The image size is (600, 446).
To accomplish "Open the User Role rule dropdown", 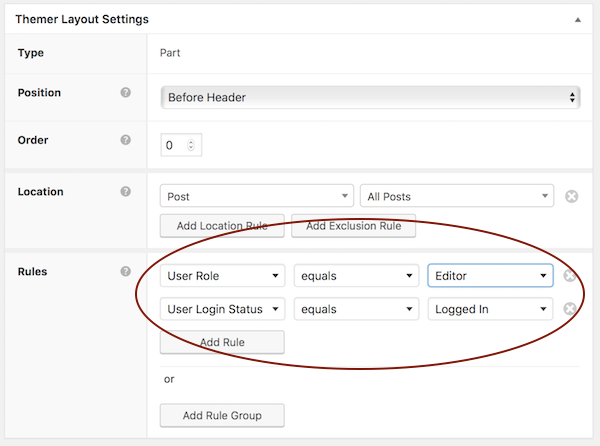I will click(x=222, y=276).
